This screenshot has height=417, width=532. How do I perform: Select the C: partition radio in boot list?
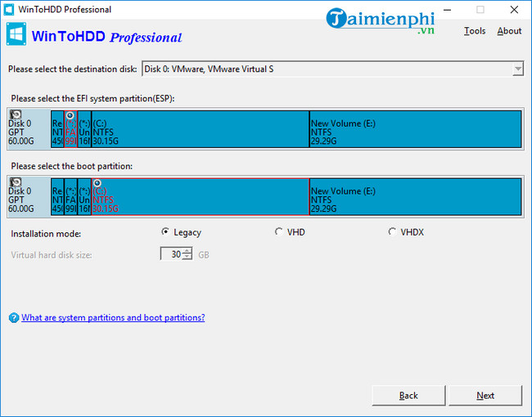pyautogui.click(x=97, y=183)
